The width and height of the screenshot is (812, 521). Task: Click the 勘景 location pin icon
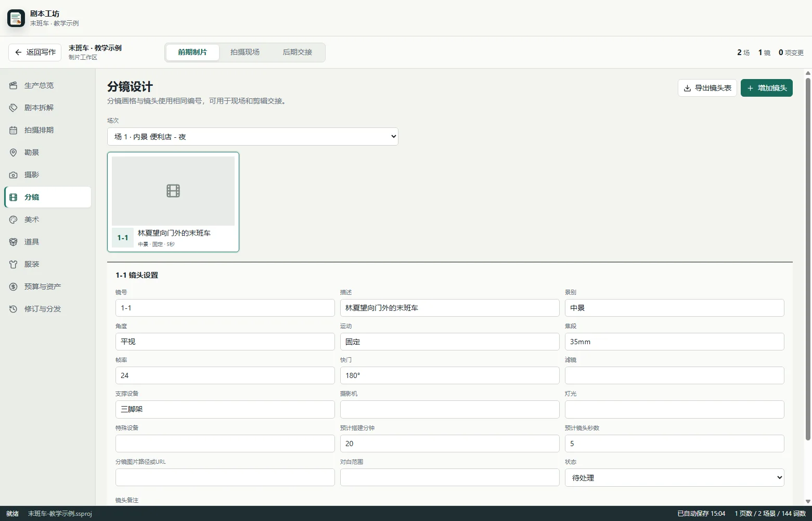click(14, 152)
